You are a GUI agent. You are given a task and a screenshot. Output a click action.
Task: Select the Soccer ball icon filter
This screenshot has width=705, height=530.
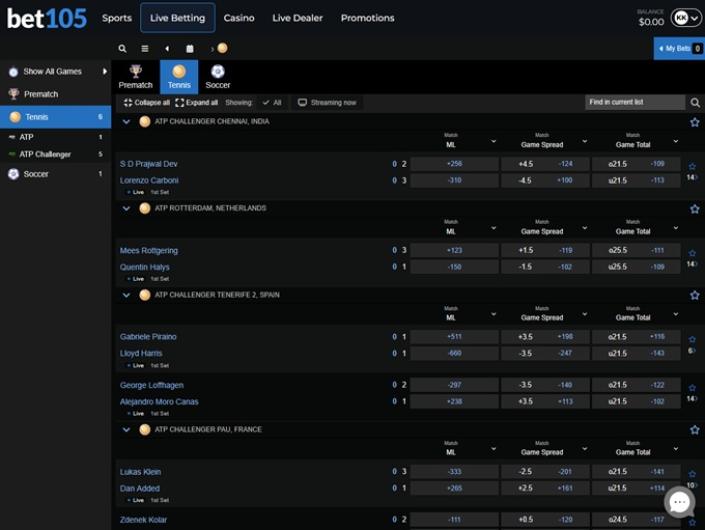218,72
